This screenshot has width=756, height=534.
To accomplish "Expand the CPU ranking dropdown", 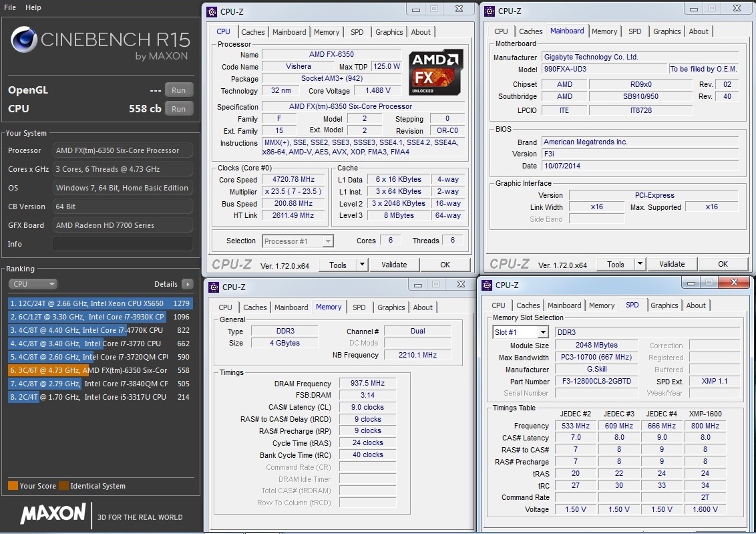I will (x=33, y=284).
